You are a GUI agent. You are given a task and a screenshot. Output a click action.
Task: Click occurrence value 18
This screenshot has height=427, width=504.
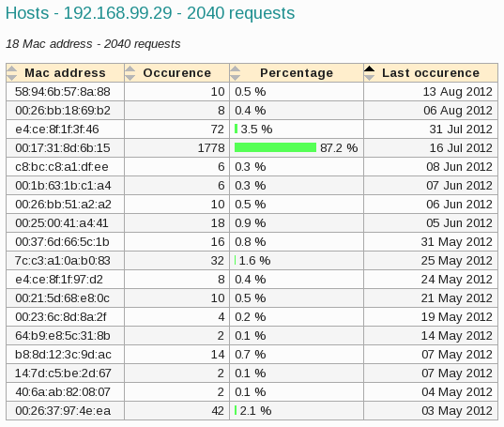pos(218,223)
